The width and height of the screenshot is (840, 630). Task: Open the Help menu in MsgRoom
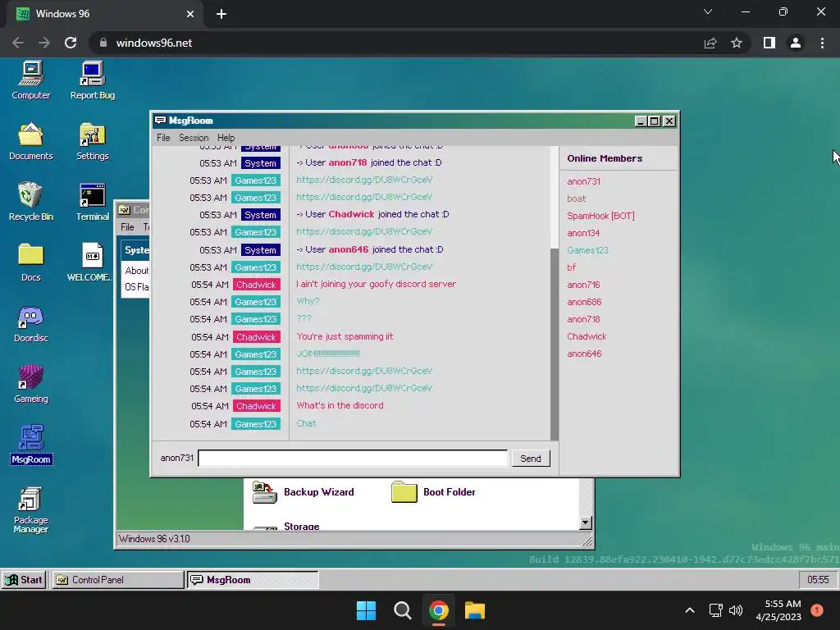coord(226,138)
